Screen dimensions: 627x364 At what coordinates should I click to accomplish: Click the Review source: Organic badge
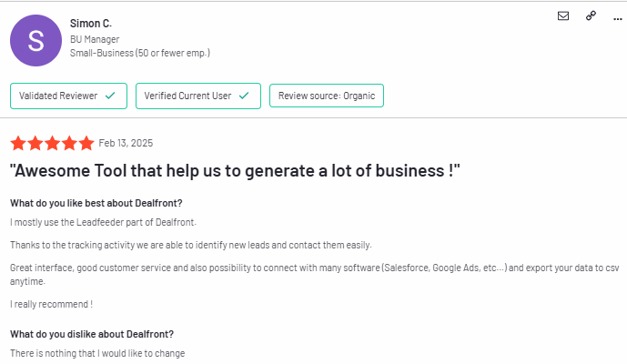coord(327,96)
